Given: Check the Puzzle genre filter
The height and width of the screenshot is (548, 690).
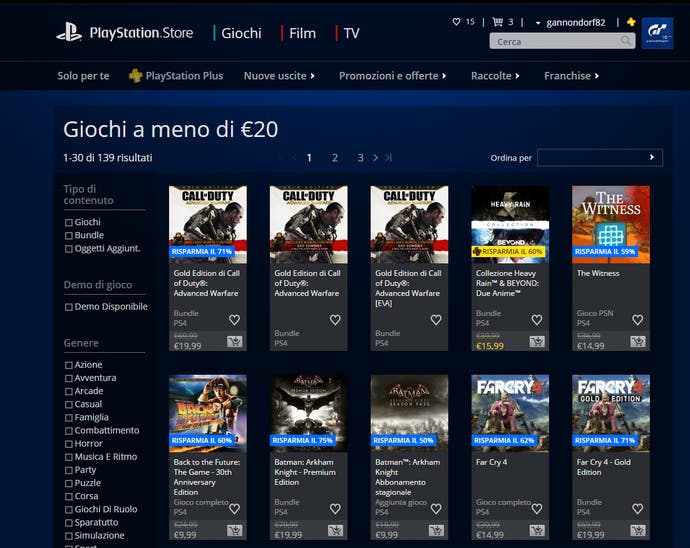Looking at the screenshot, I should tap(69, 484).
